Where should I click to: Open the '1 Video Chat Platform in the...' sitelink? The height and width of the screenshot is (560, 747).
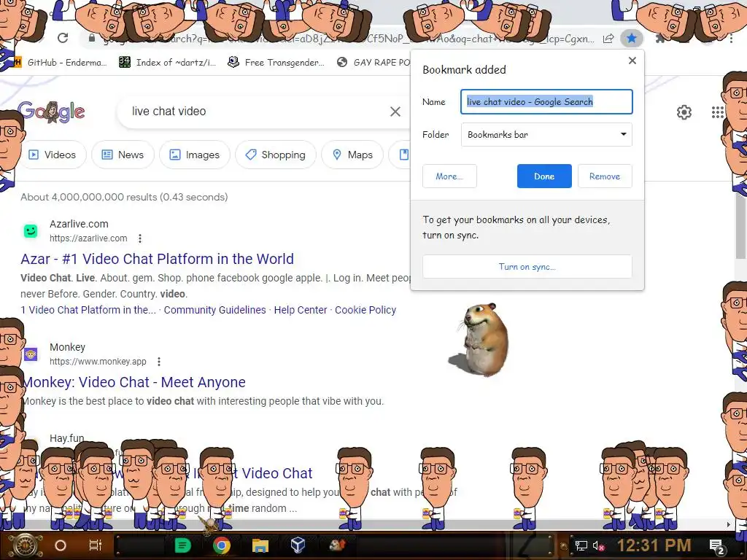coord(88,310)
